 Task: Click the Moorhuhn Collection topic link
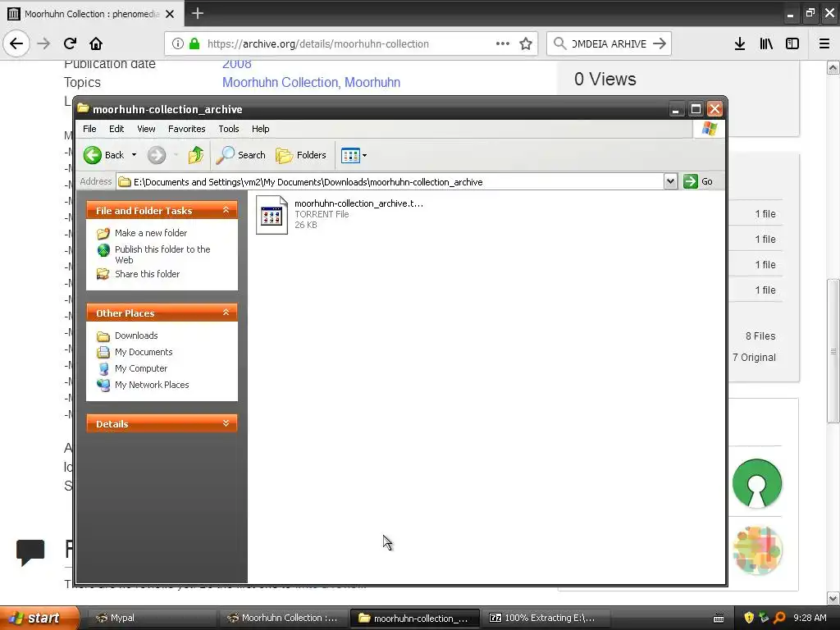click(x=281, y=83)
